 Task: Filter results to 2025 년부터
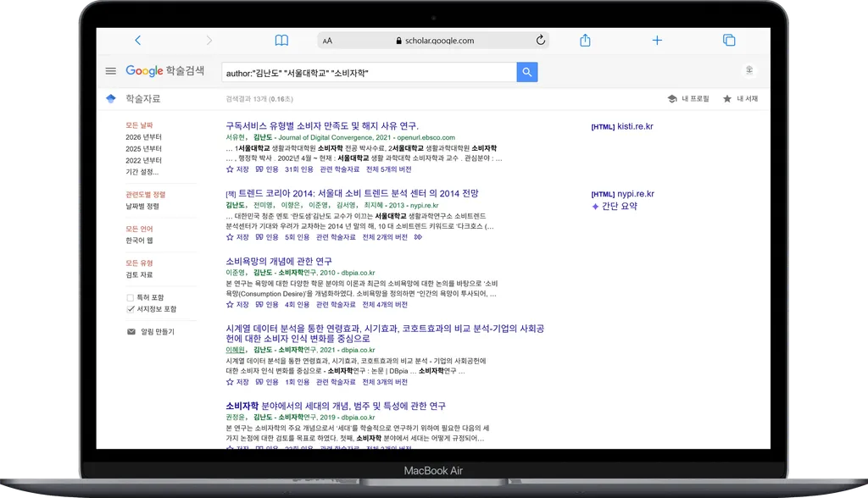(143, 149)
